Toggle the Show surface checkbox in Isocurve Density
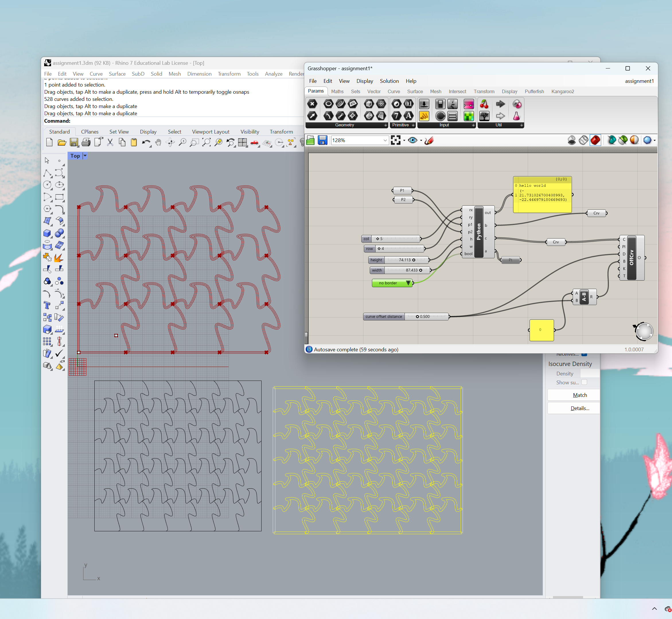Image resolution: width=672 pixels, height=619 pixels. [x=584, y=382]
